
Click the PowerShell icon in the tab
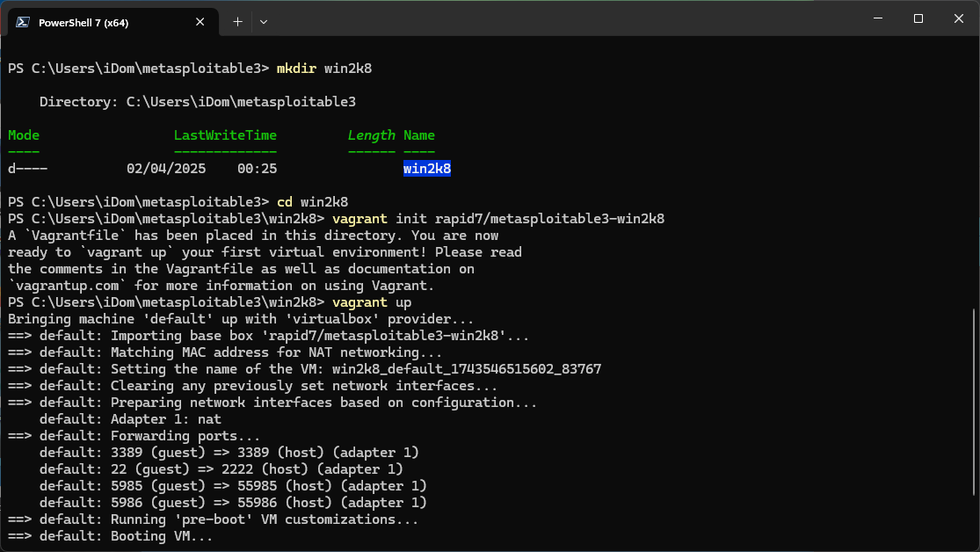(25, 23)
